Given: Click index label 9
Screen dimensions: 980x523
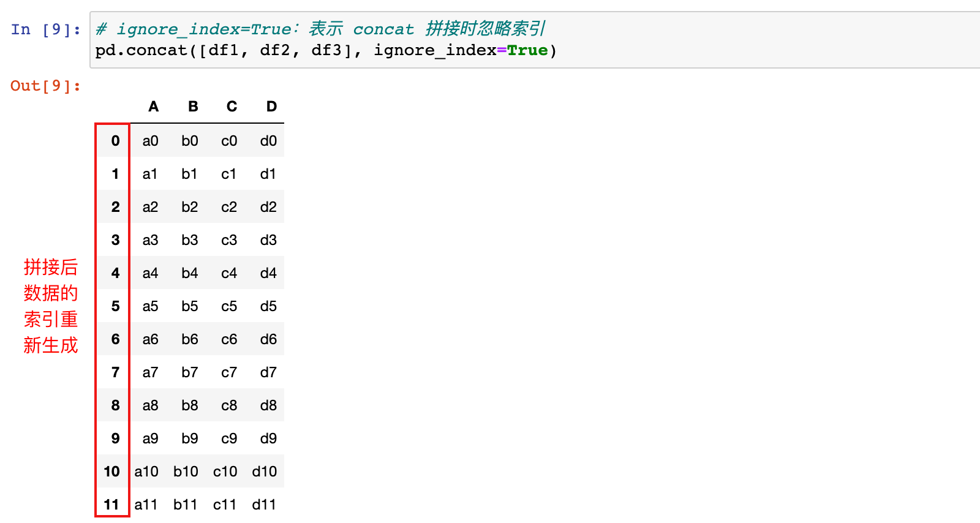Looking at the screenshot, I should pos(115,438).
